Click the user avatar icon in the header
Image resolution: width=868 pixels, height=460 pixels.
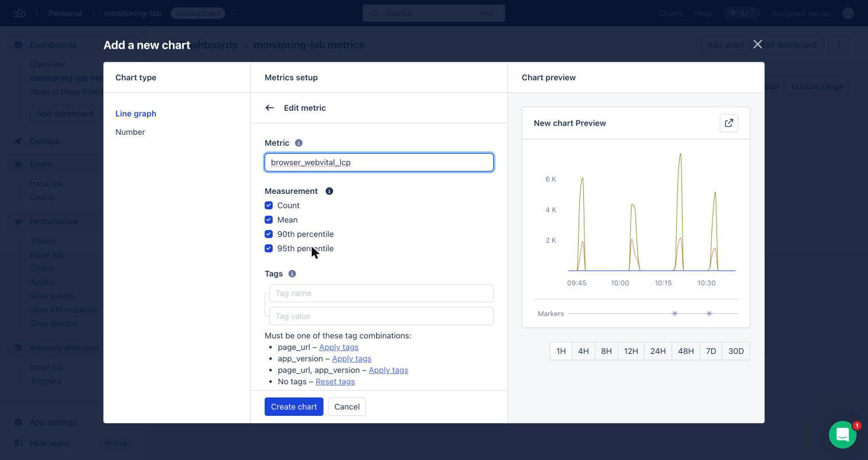click(848, 13)
